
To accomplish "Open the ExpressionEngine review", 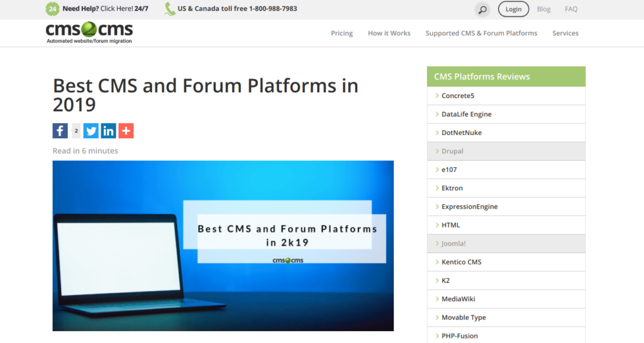I will 506,207.
